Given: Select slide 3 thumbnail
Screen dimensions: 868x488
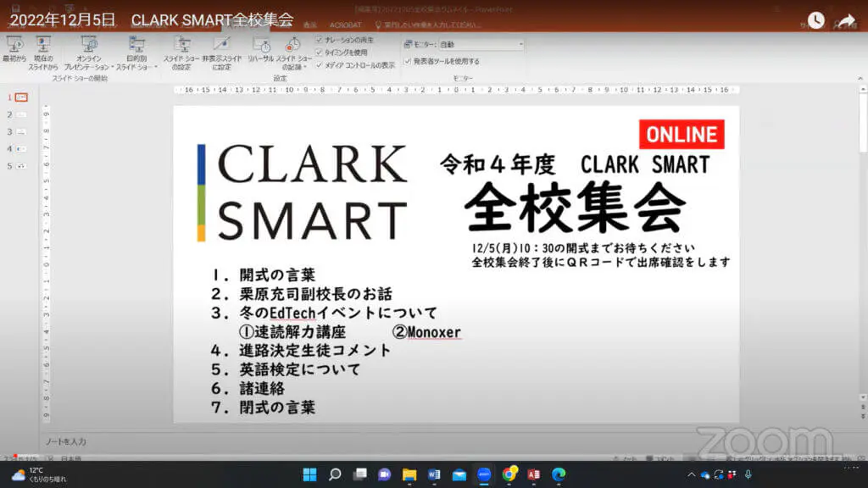Looking at the screenshot, I should [21, 131].
